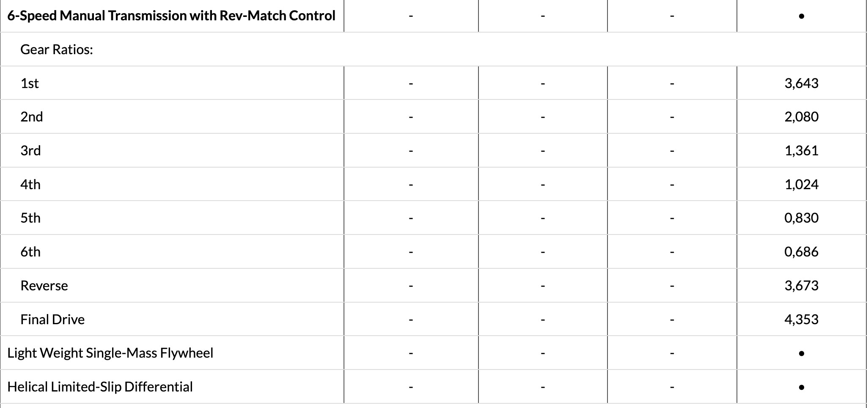Click the 4th gear ratio value 1,024
Screen dimensions: 868x408
click(x=801, y=185)
